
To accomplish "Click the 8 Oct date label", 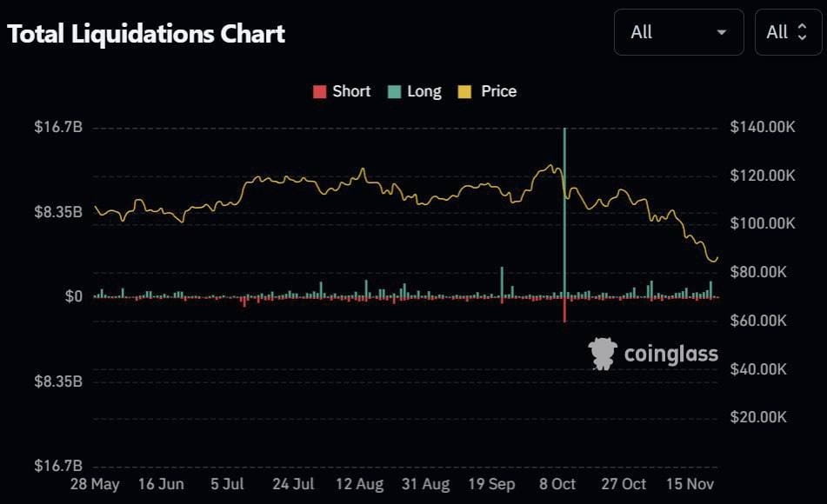I will [x=557, y=484].
